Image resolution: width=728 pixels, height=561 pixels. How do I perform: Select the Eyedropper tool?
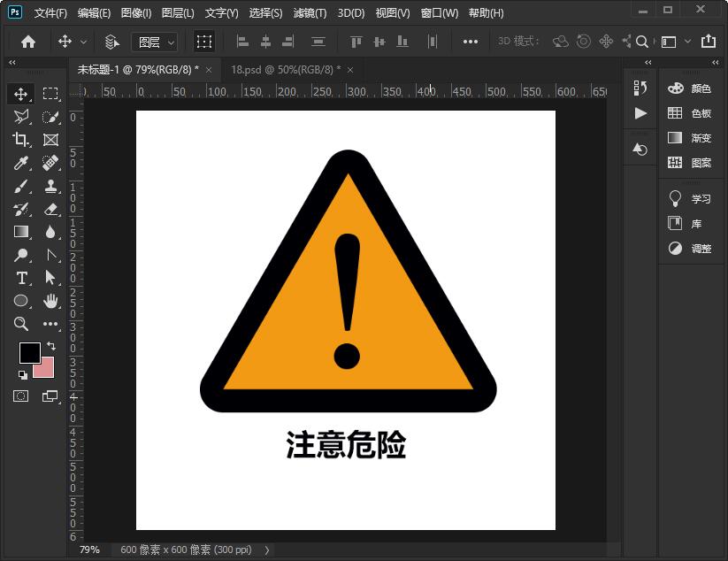click(x=20, y=163)
